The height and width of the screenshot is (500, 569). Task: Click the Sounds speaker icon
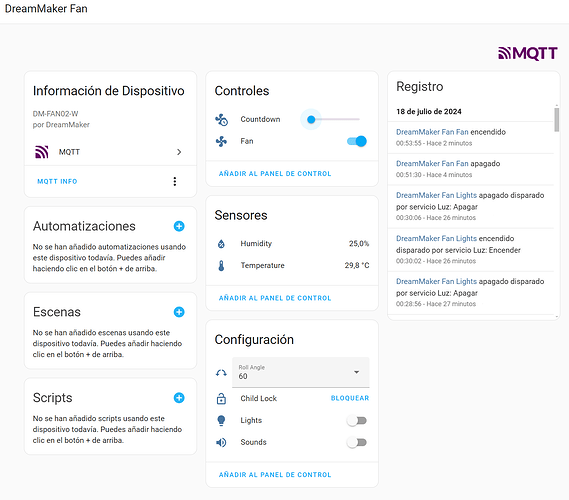pos(221,442)
